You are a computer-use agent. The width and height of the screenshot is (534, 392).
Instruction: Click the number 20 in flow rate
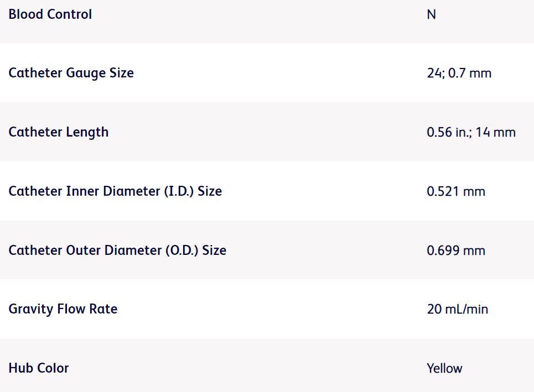[x=434, y=310]
